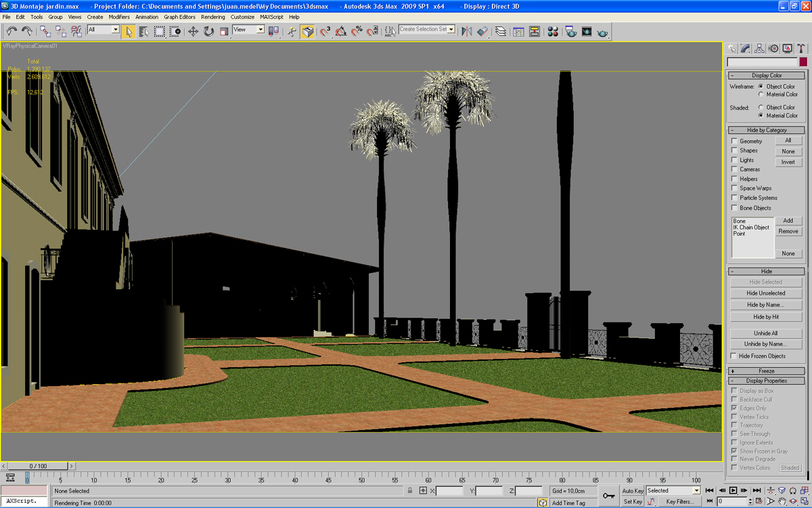Open the selection filter All dropdown
Image resolution: width=812 pixels, height=508 pixels.
[x=115, y=30]
